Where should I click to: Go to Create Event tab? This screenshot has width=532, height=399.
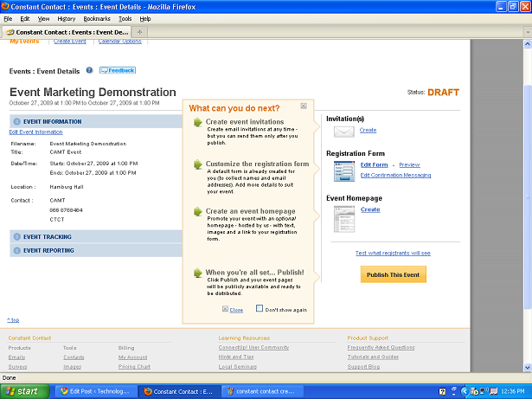pos(69,41)
